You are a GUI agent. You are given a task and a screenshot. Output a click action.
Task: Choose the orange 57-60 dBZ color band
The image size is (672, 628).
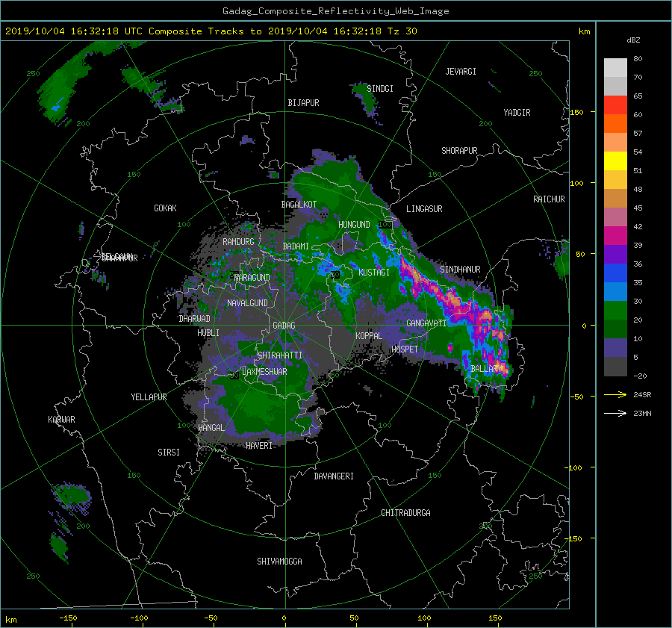point(615,123)
